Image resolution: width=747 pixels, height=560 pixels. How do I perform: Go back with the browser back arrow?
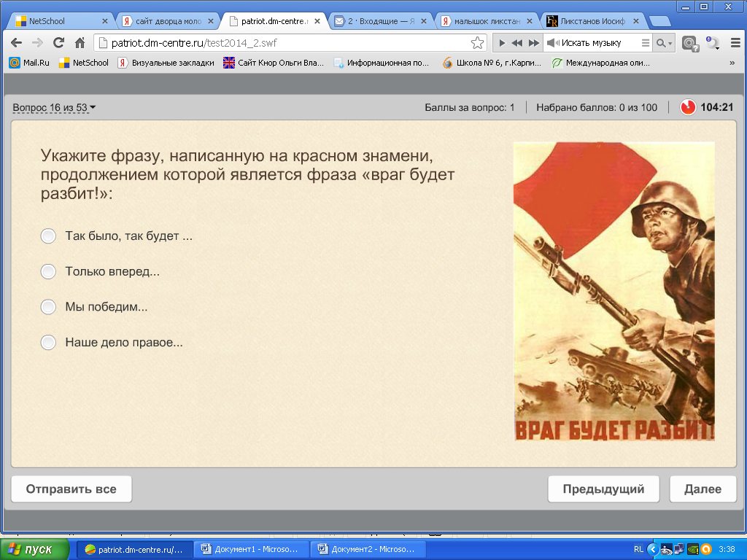point(16,43)
